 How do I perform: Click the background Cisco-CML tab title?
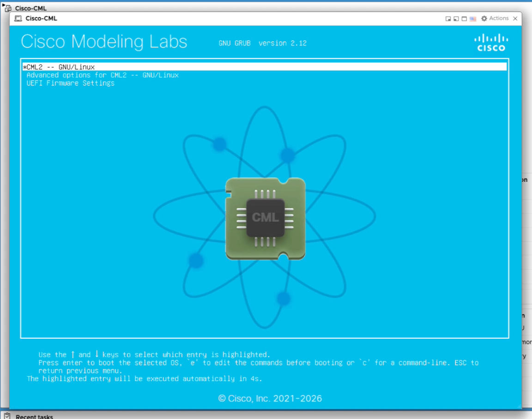(x=31, y=8)
